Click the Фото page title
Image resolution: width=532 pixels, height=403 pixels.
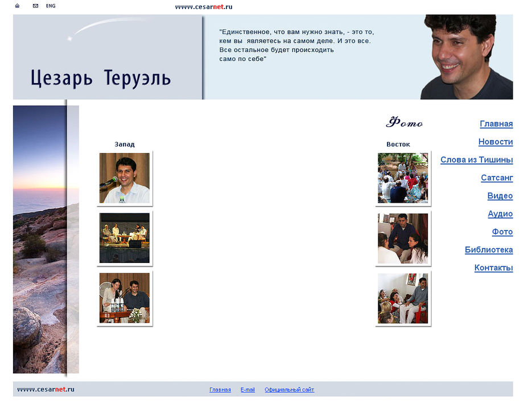pyautogui.click(x=405, y=122)
